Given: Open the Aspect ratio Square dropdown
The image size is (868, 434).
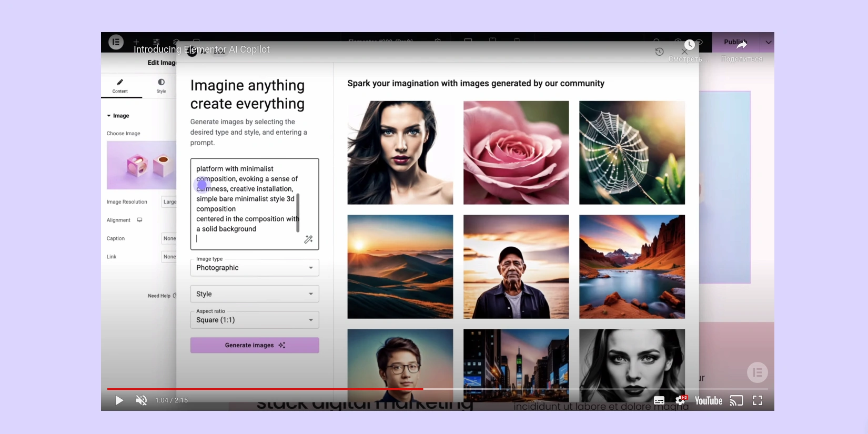Looking at the screenshot, I should [255, 320].
